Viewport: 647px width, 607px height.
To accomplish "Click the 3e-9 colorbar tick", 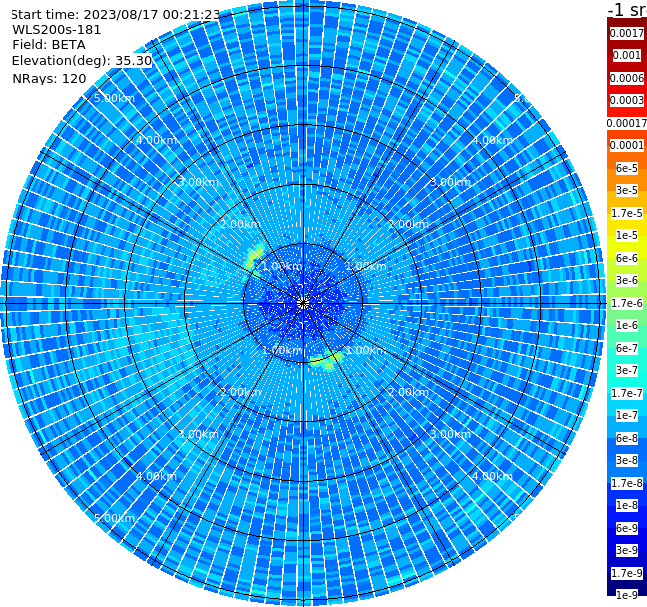I will (627, 550).
